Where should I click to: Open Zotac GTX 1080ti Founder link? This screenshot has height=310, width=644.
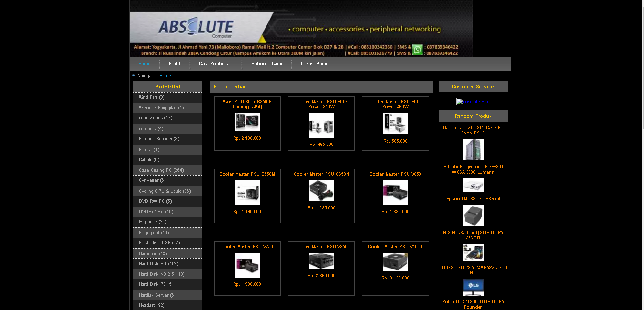click(x=473, y=304)
